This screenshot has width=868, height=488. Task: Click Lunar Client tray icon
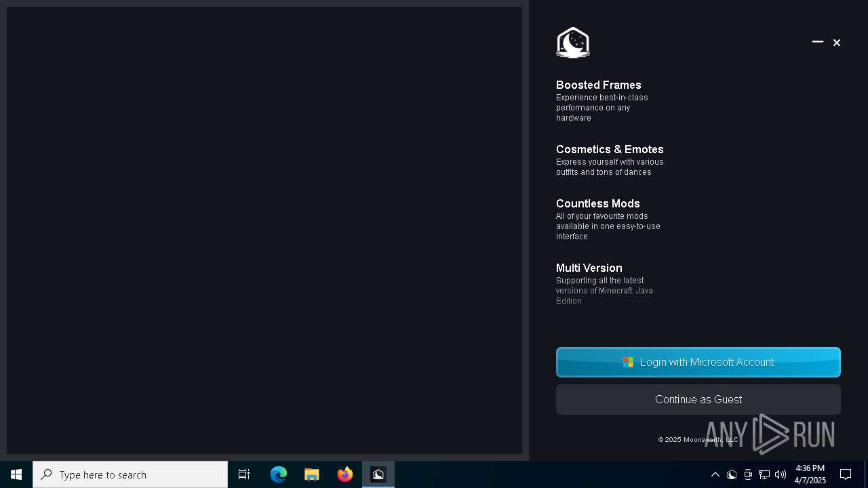coord(732,474)
